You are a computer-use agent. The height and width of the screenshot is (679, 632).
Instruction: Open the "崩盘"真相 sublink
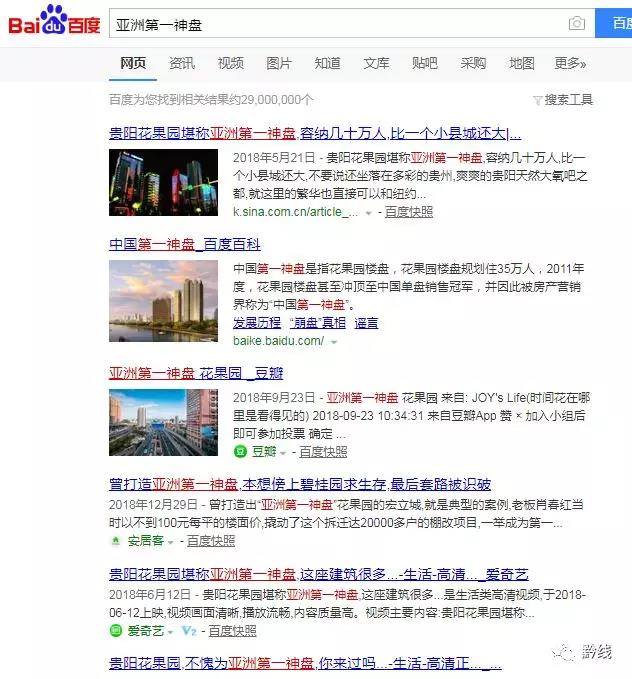pyautogui.click(x=318, y=323)
